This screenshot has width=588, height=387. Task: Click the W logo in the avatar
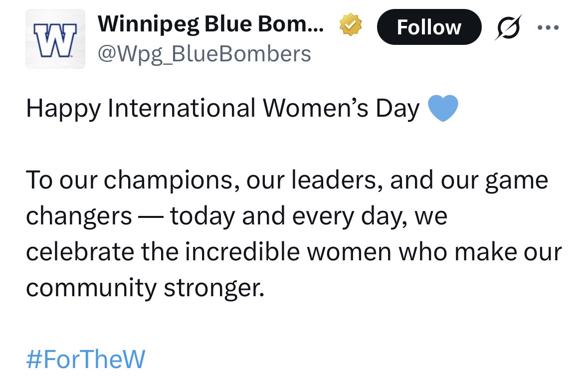click(55, 38)
